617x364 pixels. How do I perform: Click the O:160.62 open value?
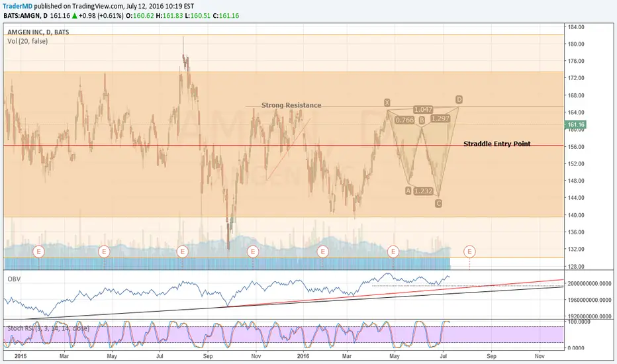click(x=140, y=16)
